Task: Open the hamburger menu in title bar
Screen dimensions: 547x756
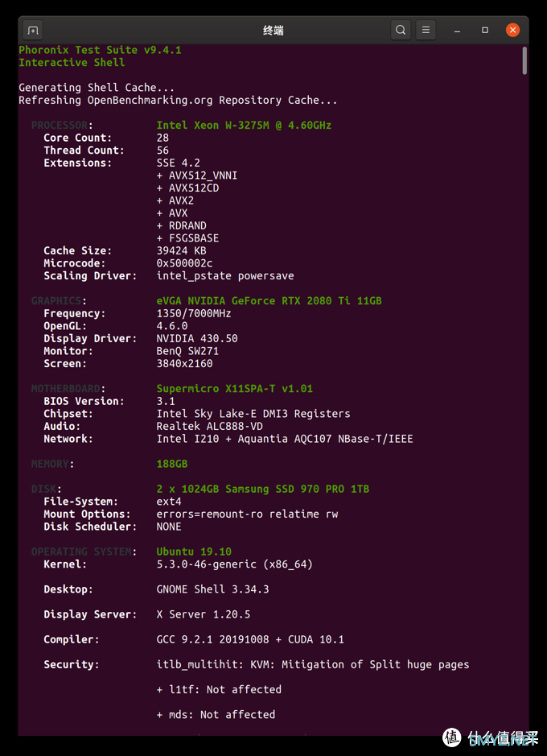Action: (426, 31)
